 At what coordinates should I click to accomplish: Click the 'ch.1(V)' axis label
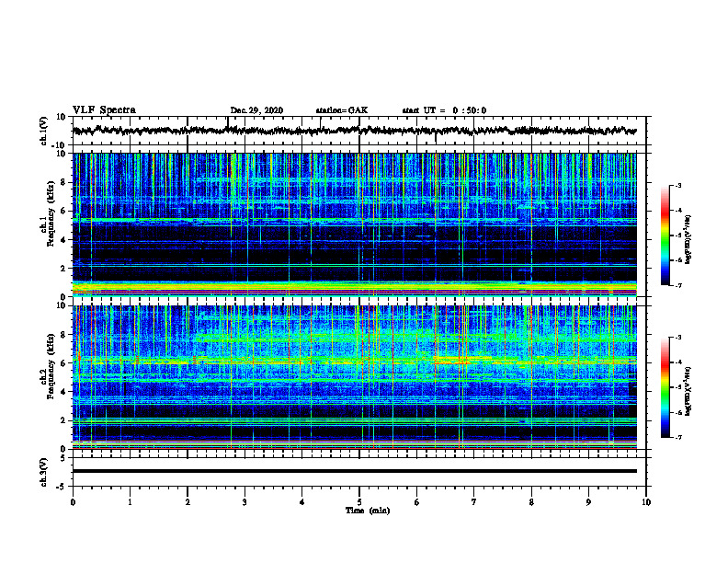(44, 131)
